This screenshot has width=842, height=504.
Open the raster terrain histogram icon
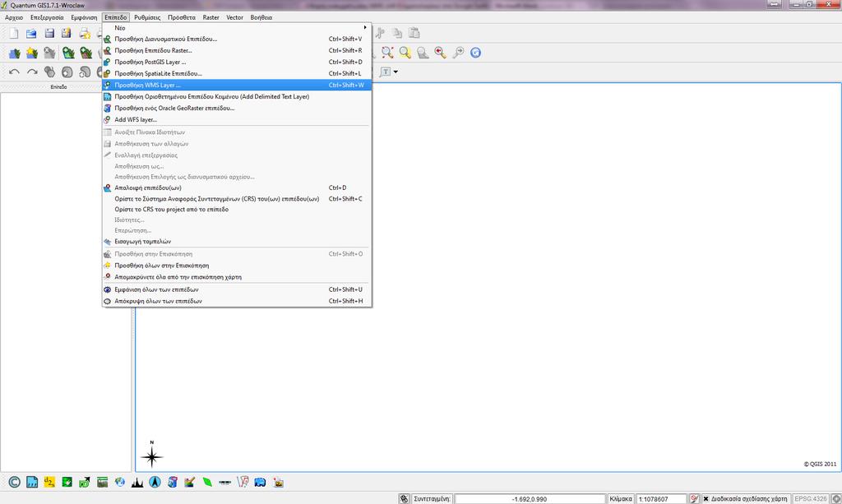pyautogui.click(x=137, y=482)
